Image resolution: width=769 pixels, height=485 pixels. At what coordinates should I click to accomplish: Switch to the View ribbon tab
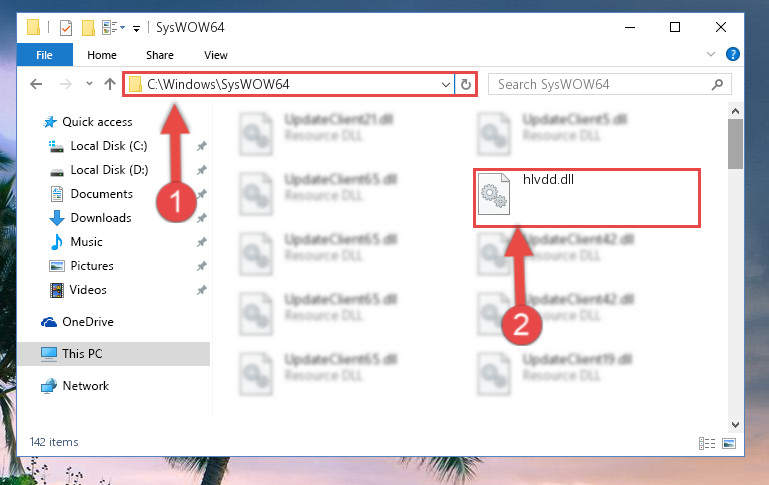point(216,55)
